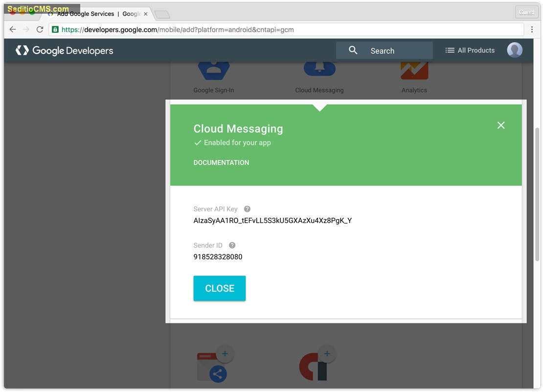Add the share service with plus icon
The width and height of the screenshot is (543, 392).
pos(225,353)
